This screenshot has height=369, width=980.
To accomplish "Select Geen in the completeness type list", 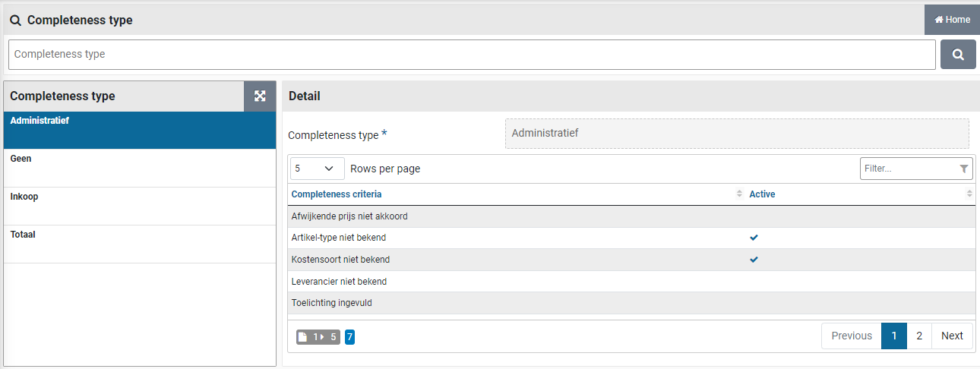I will pyautogui.click(x=140, y=168).
